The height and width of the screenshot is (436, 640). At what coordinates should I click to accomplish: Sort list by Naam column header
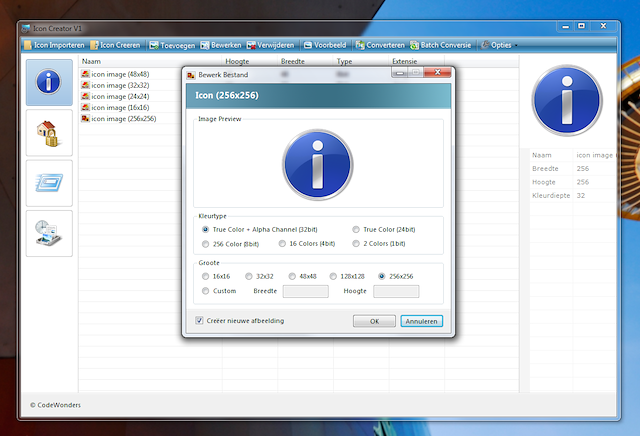[x=150, y=61]
